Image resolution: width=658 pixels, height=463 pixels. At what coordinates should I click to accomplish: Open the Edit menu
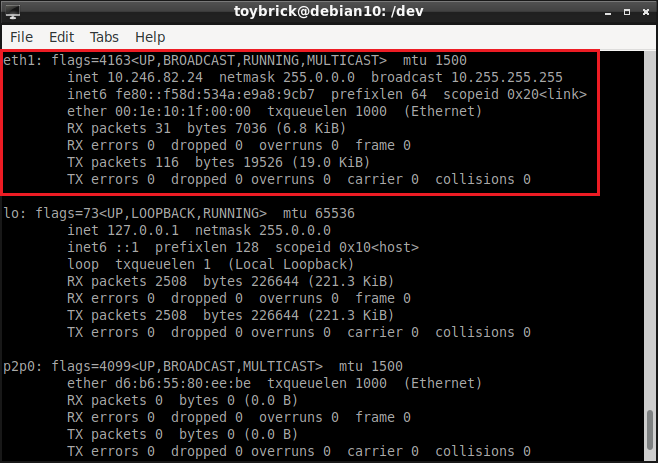point(61,37)
